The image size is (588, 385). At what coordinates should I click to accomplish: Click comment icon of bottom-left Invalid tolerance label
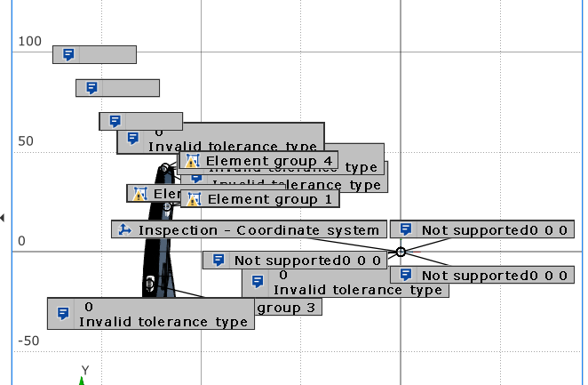tap(63, 313)
